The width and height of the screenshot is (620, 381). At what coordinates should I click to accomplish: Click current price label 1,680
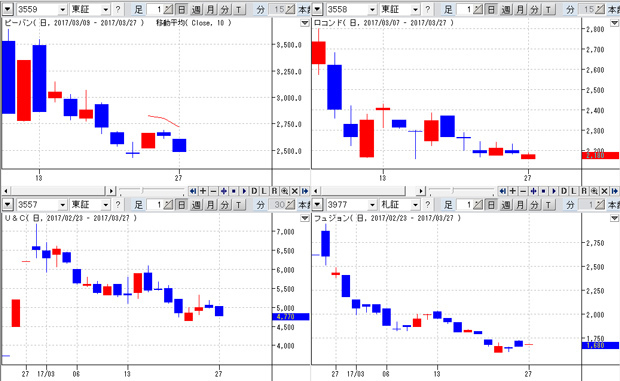pos(601,345)
